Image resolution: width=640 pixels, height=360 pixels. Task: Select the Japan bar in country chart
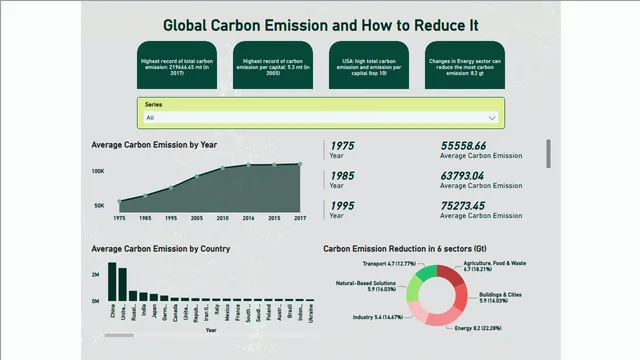(154, 298)
